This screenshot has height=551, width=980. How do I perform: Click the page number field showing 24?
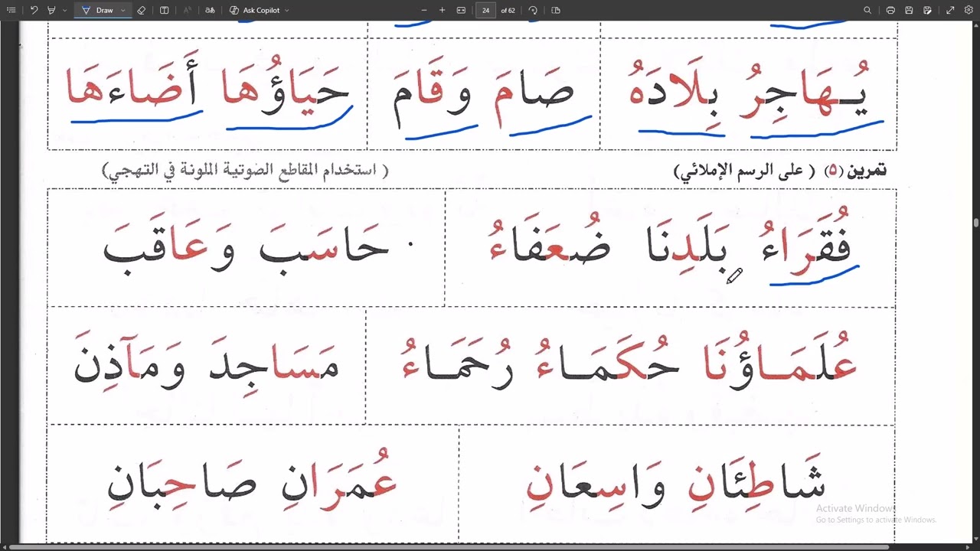tap(485, 10)
